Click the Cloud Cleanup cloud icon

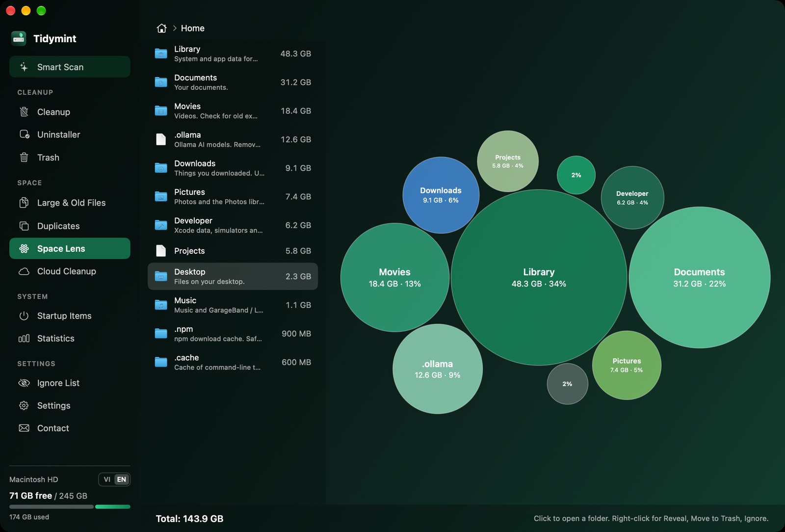click(24, 271)
